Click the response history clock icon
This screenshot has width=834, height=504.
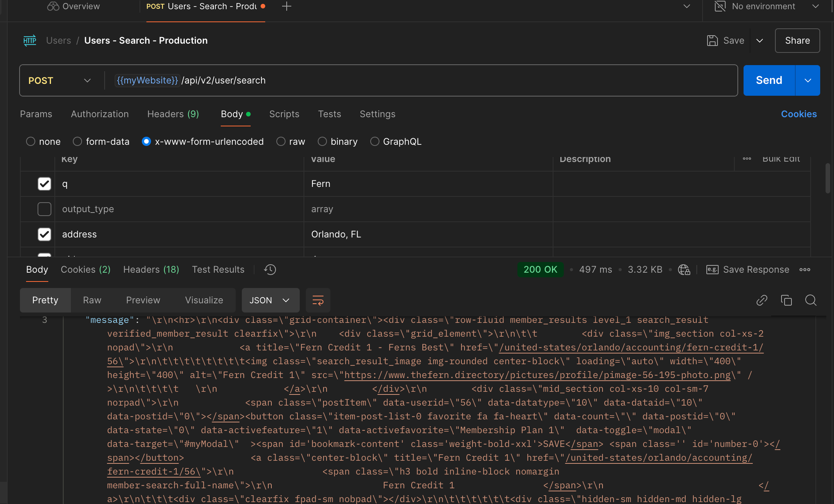270,270
